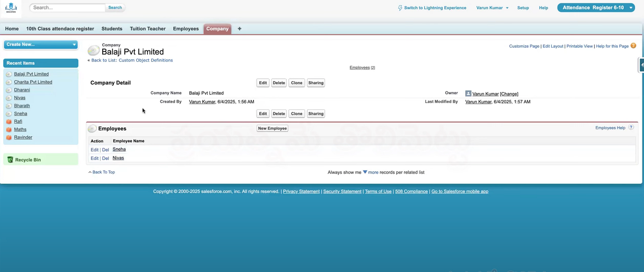Click the owner avatar icon beside Varun Kumar
Screen dimensions: 644x272
tap(468, 94)
